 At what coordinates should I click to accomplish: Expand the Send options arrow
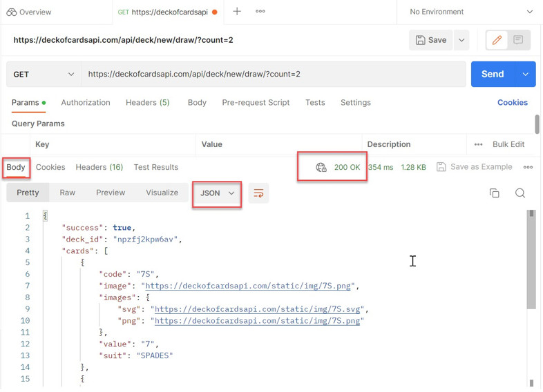(x=525, y=74)
